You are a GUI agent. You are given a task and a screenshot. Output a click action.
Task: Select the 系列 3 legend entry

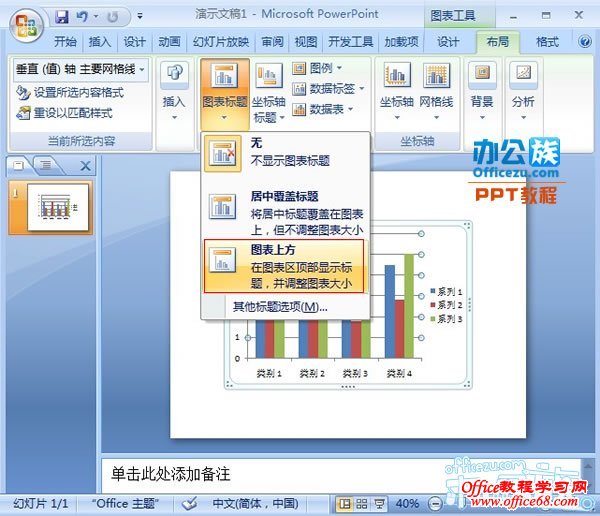pos(446,319)
